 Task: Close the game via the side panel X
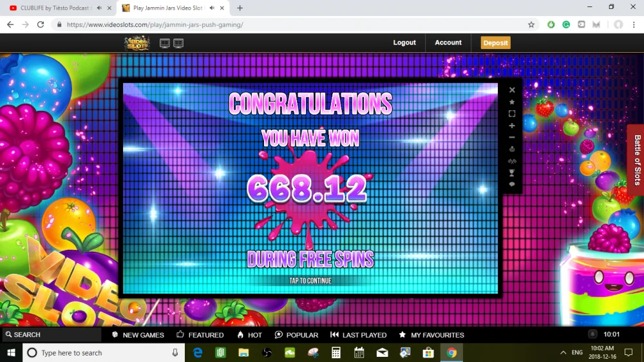click(512, 90)
